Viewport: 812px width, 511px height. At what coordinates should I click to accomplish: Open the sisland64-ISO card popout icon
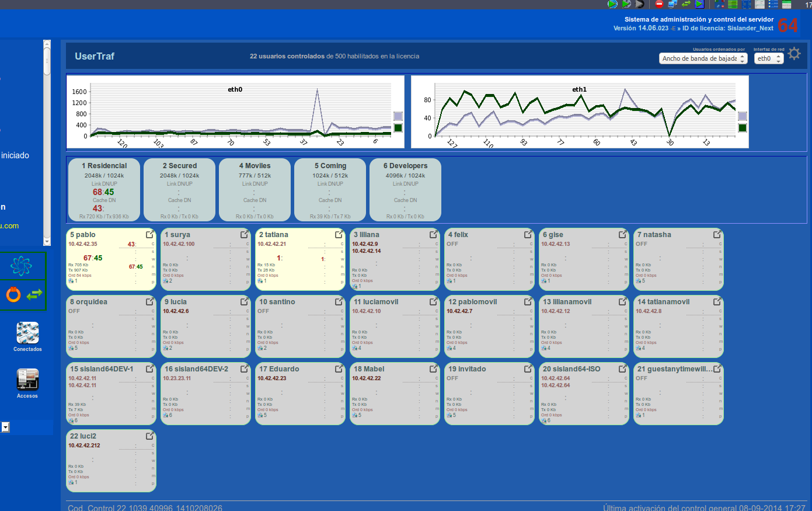click(623, 369)
